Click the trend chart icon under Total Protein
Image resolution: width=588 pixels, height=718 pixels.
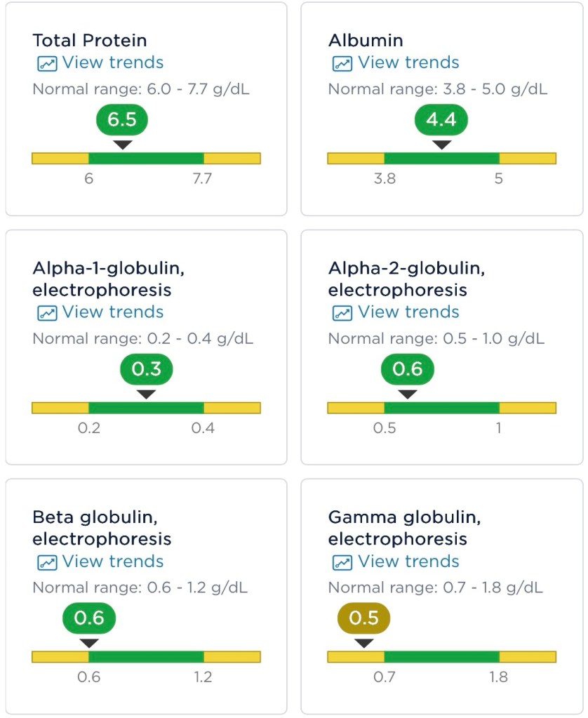(46, 63)
